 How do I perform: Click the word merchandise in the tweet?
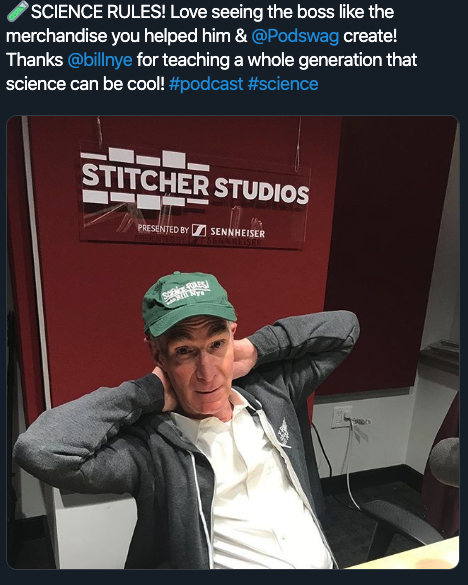pyautogui.click(x=56, y=36)
